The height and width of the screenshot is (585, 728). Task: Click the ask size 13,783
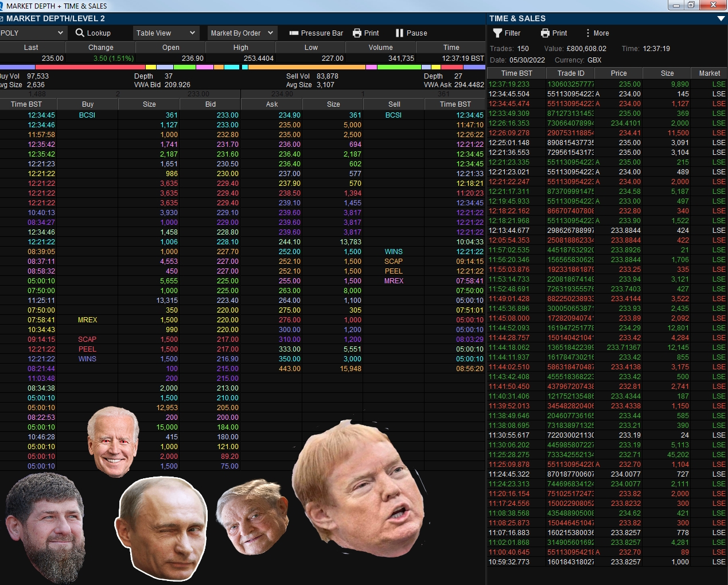click(351, 242)
